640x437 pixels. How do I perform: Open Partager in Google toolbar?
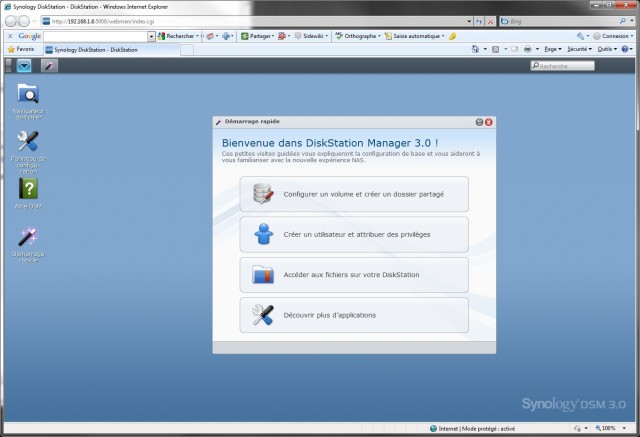pos(258,36)
